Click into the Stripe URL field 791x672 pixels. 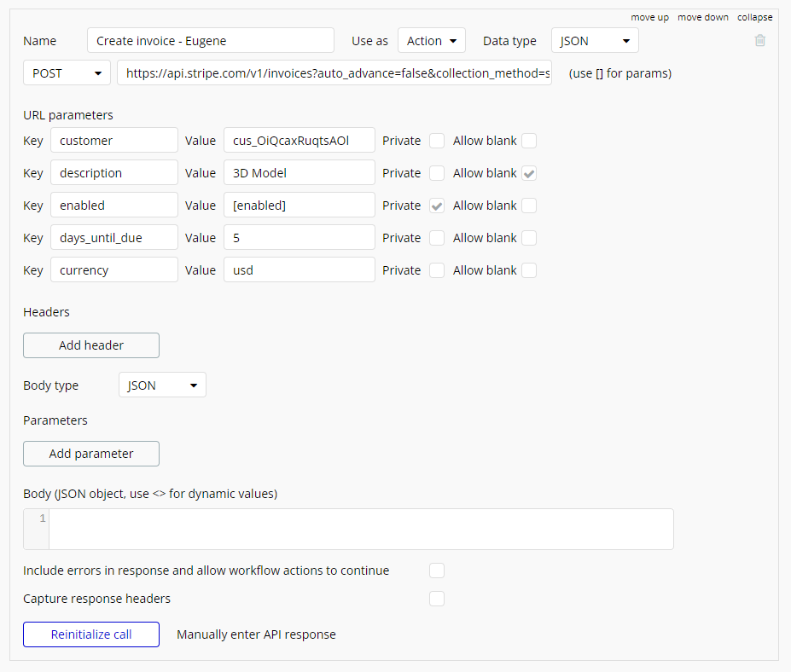334,73
